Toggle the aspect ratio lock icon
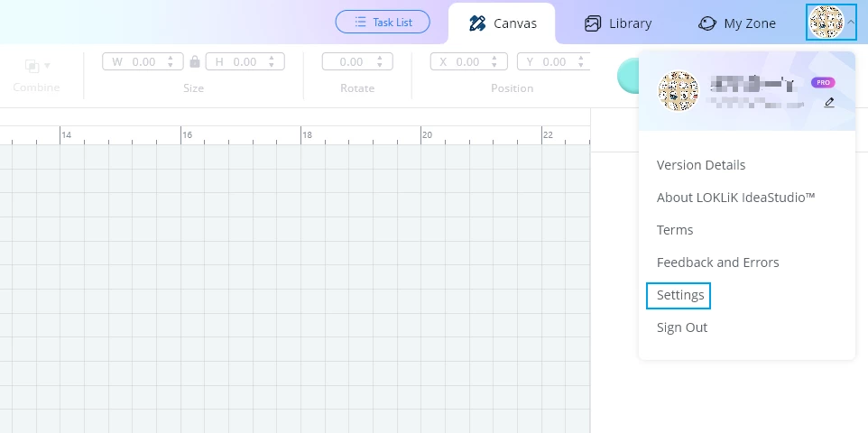The image size is (868, 433). coord(194,61)
